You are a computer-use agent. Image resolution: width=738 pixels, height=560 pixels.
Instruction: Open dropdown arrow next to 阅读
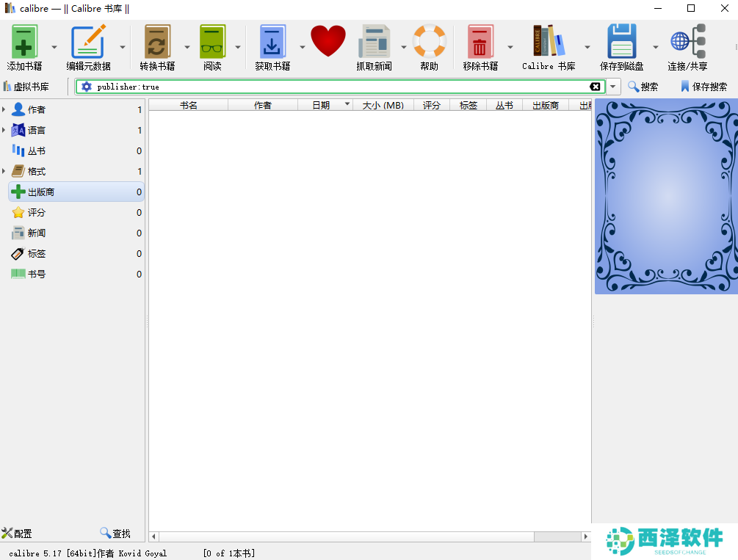tap(238, 47)
